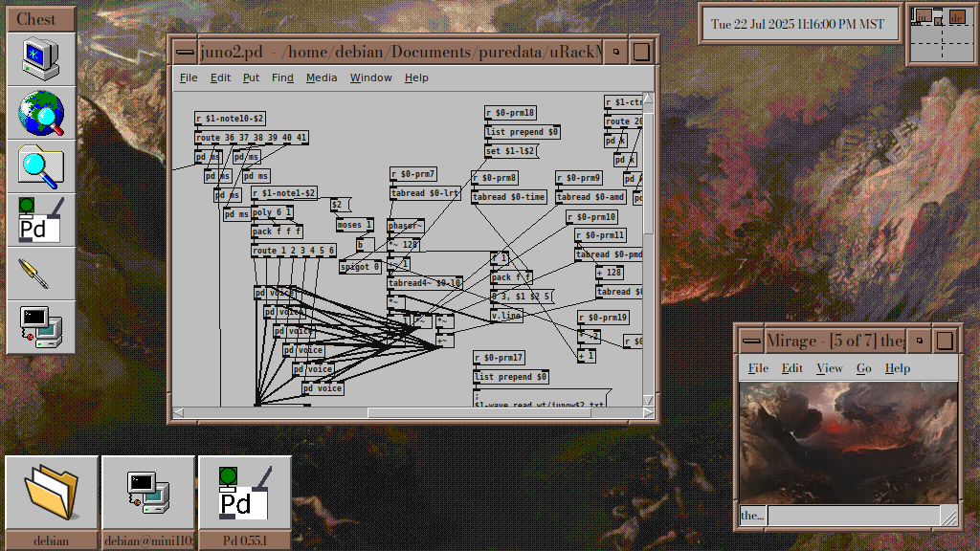Image resolution: width=980 pixels, height=551 pixels.
Task: Restore the debian folder taskbar icon
Action: tap(52, 502)
